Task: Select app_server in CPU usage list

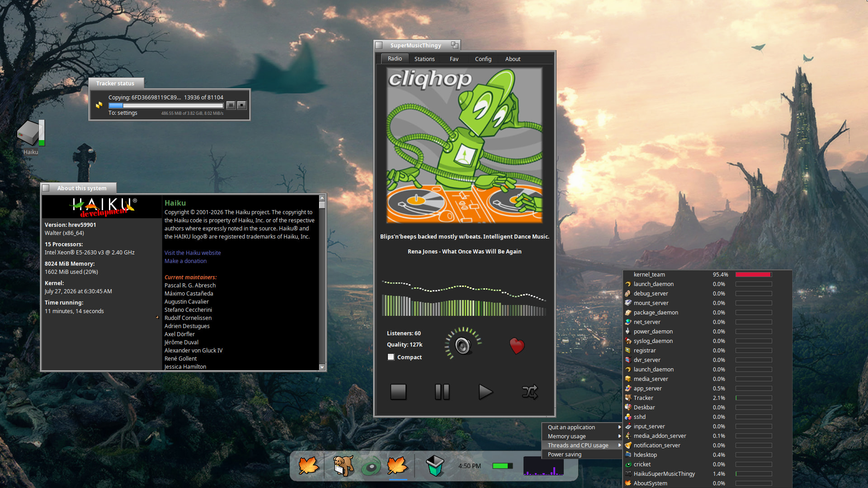Action: (707, 389)
